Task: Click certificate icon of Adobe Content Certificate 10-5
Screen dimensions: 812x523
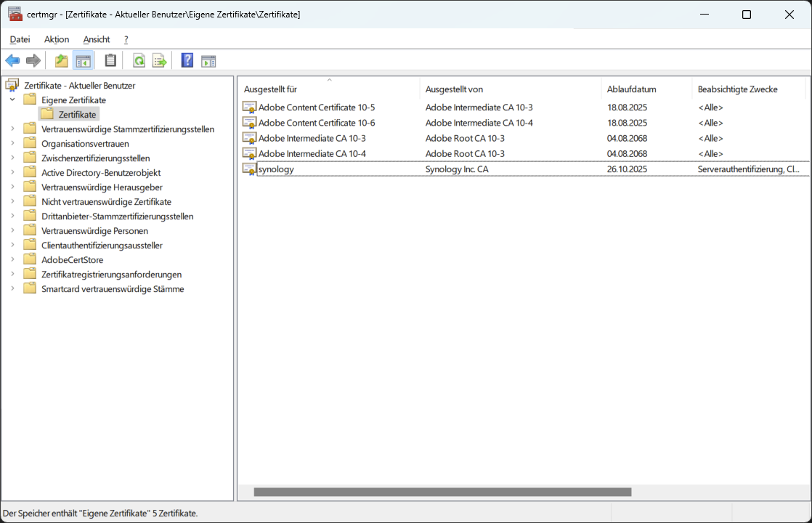Action: [x=250, y=108]
